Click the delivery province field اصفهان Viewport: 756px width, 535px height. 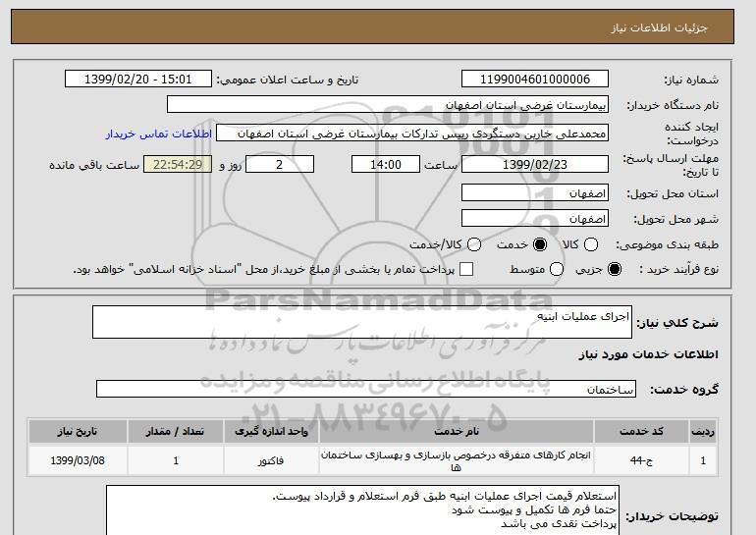tap(535, 193)
